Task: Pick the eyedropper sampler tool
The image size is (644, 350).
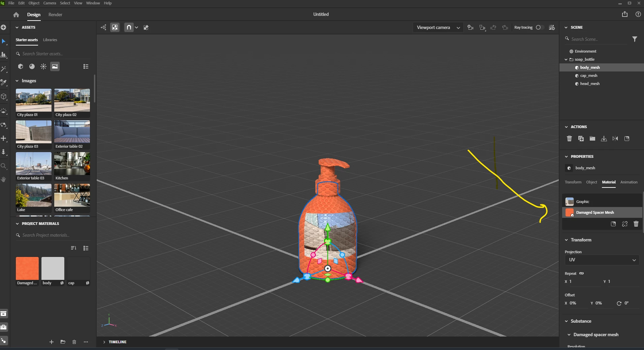Action: [4, 83]
